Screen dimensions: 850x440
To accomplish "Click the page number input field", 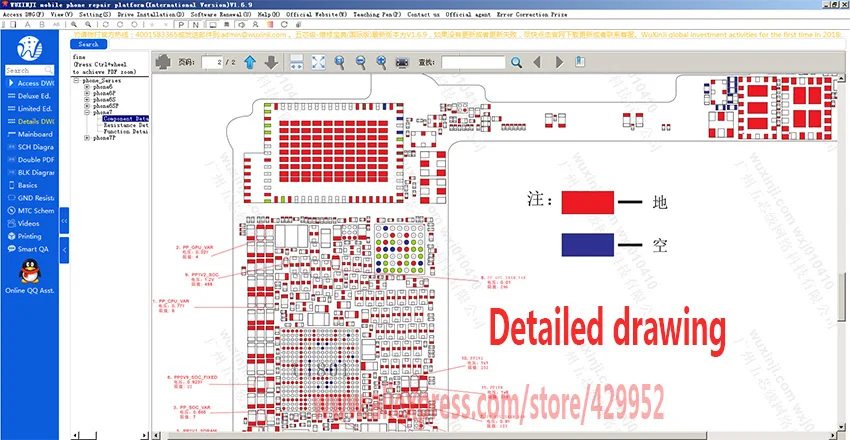I will 212,62.
